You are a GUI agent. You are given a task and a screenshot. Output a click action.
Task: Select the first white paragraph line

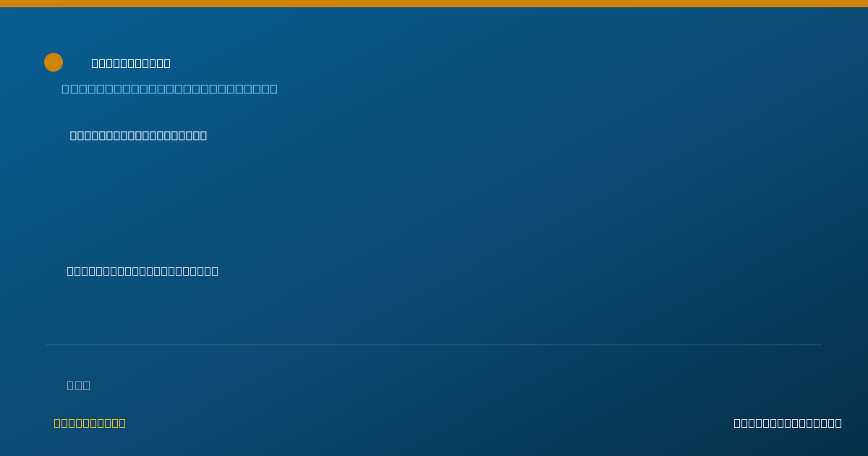coord(138,135)
